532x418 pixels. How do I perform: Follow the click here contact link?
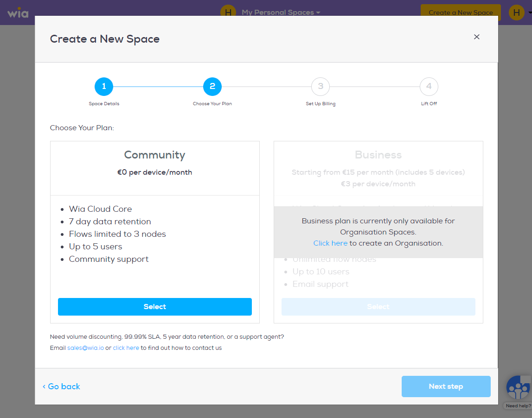pyautogui.click(x=126, y=348)
